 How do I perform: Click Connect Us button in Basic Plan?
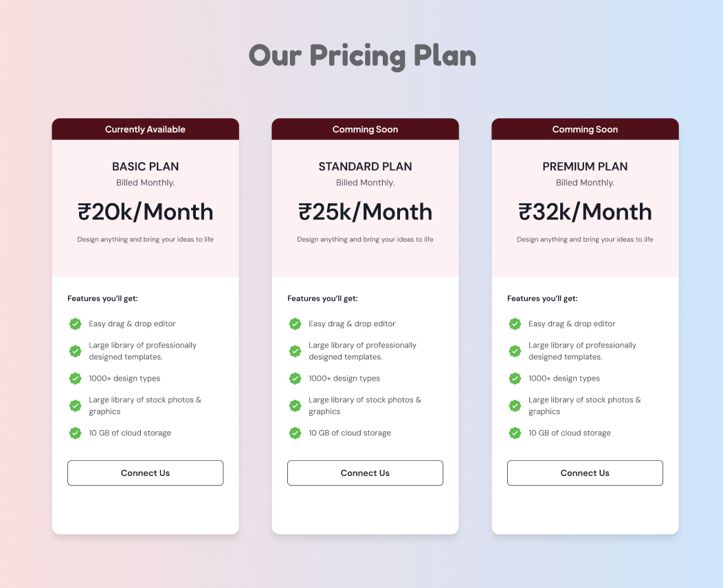point(145,473)
